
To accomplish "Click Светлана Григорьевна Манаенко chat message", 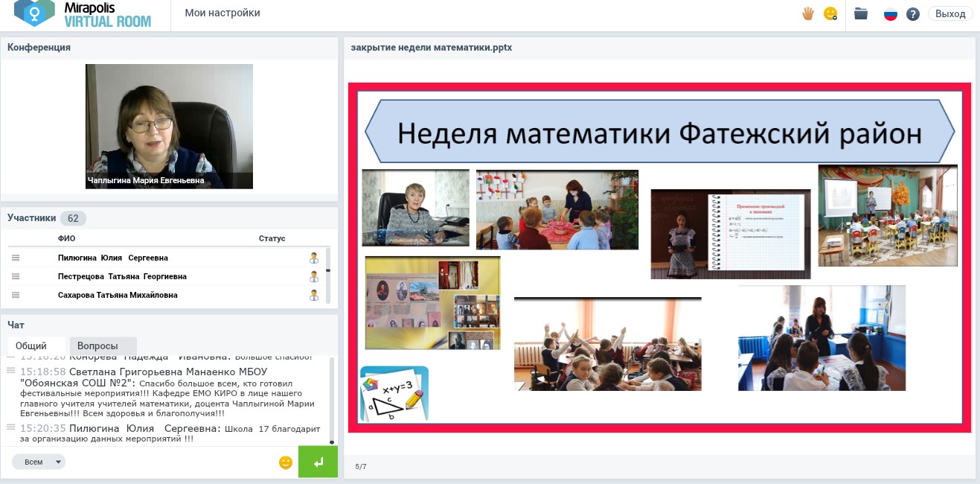I will [167, 392].
